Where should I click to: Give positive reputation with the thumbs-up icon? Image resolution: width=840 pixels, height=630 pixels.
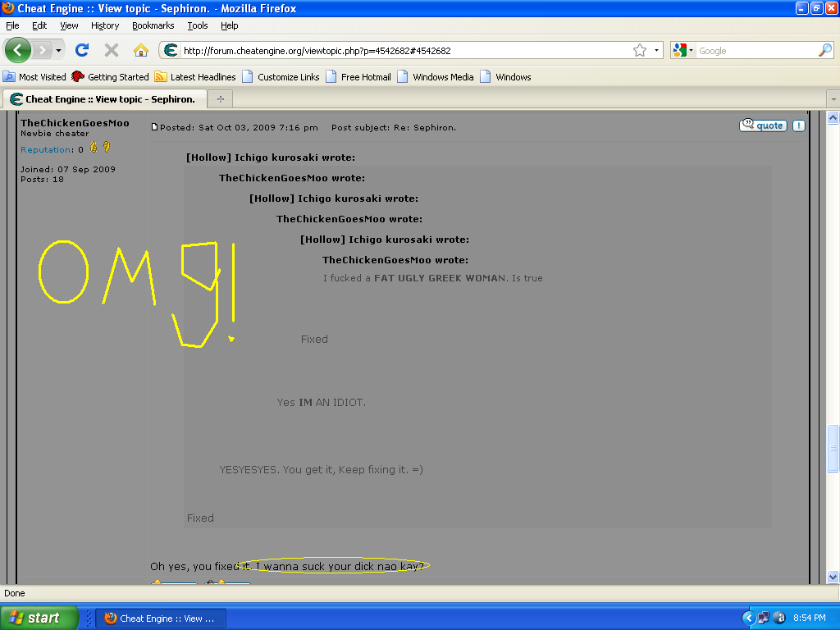coord(94,148)
